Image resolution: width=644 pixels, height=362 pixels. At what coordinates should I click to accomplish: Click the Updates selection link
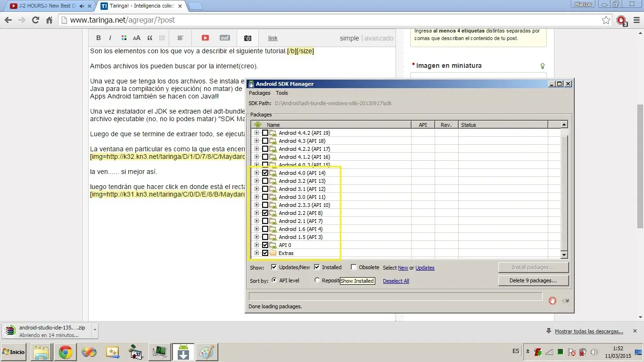click(x=425, y=268)
